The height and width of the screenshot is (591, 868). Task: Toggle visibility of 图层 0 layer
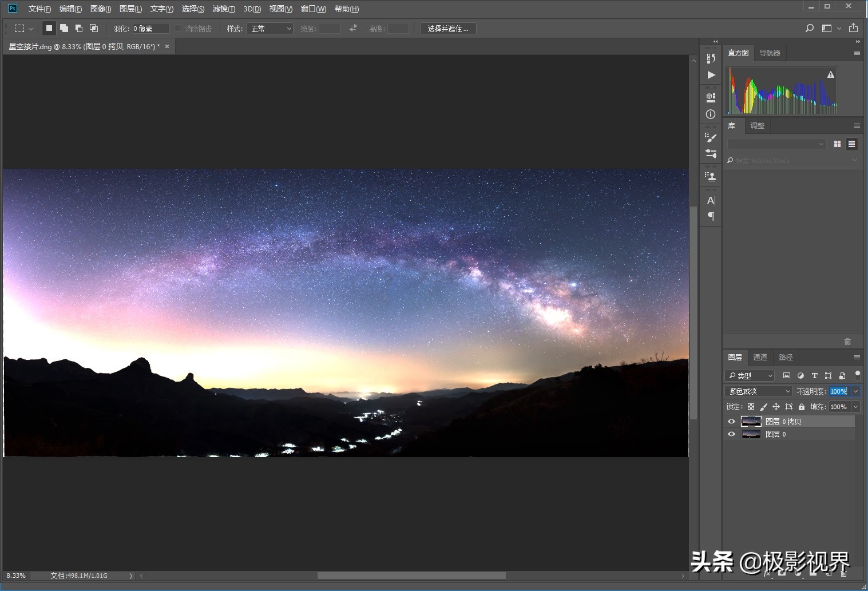click(x=731, y=434)
